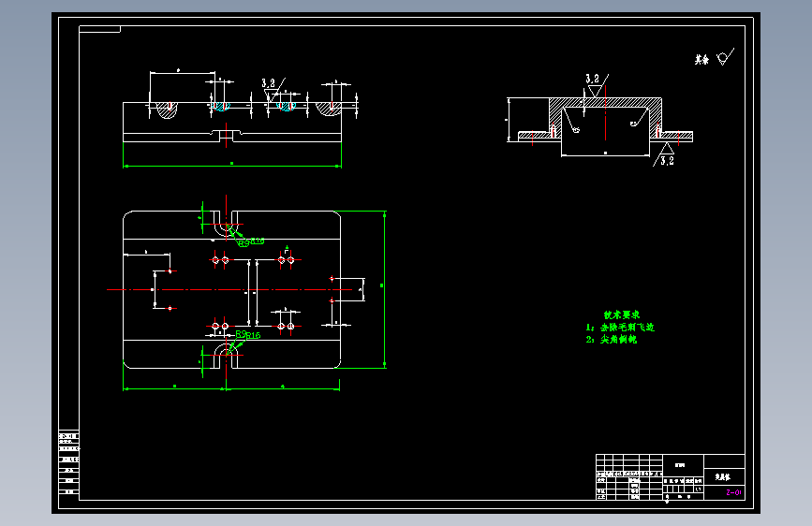The width and height of the screenshot is (812, 526).
Task: Click the roughness symbol beside 其余
Action: click(725, 57)
